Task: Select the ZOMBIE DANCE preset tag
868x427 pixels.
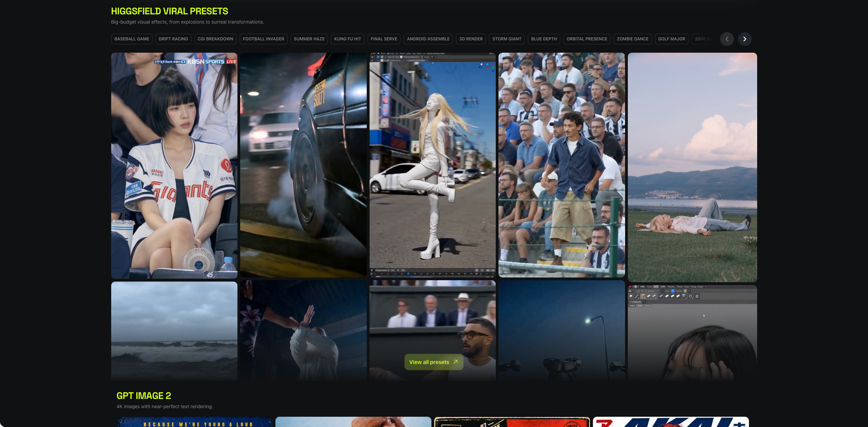Action: 633,39
